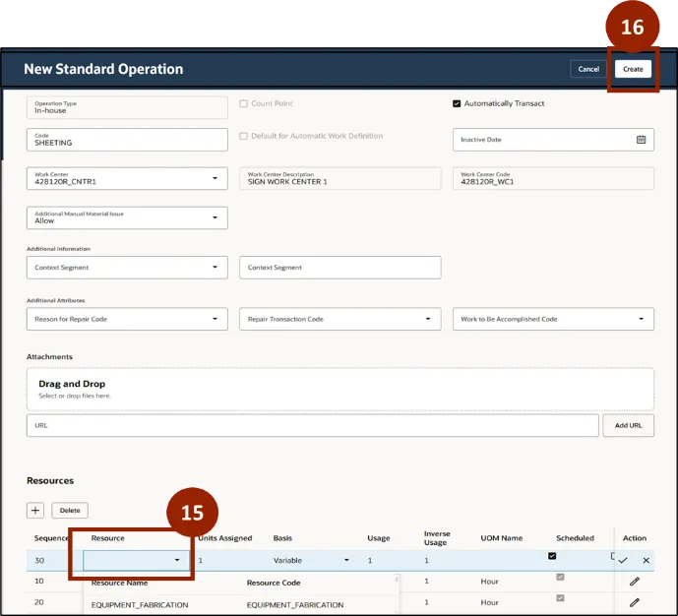Confirm row edit with checkmark icon
The height and width of the screenshot is (616, 678).
[x=623, y=560]
